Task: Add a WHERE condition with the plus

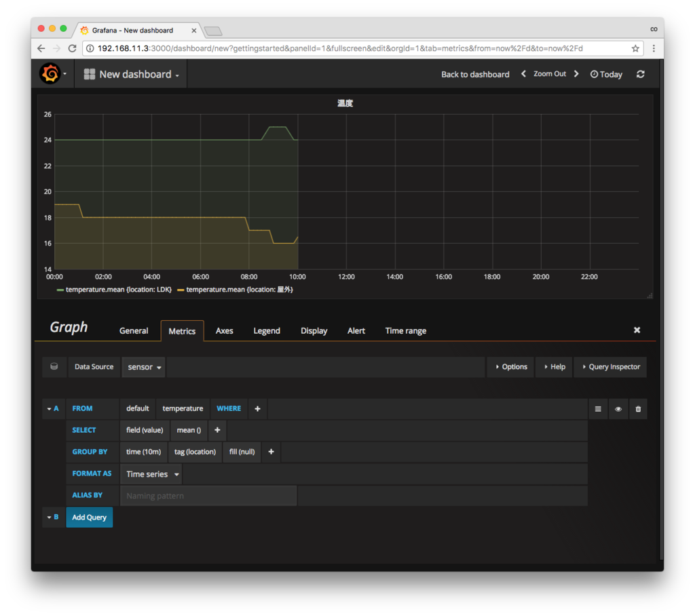Action: pos(257,408)
